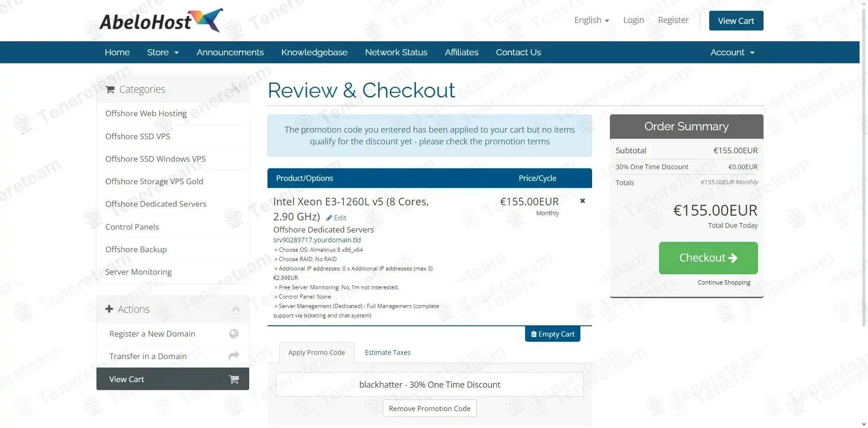Click the Empty Cart button
The image size is (868, 428).
[x=552, y=334]
